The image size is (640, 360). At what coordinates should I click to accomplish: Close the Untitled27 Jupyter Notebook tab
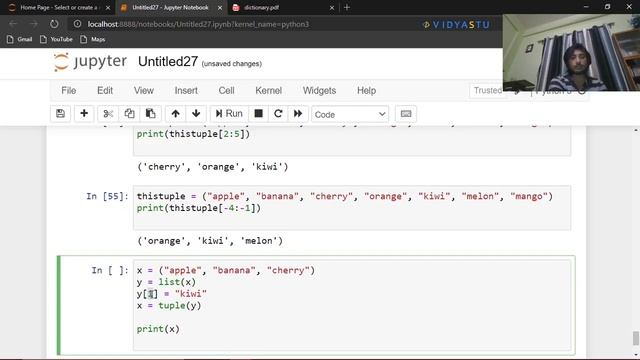(x=220, y=8)
